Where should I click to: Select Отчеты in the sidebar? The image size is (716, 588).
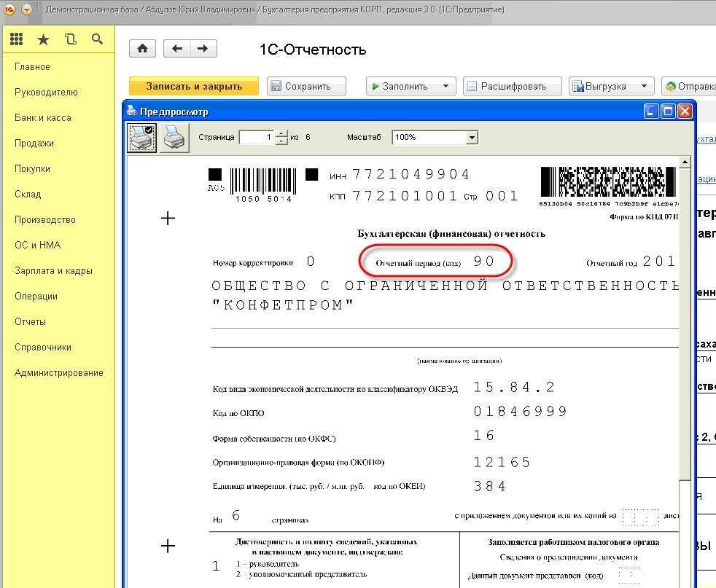[30, 321]
